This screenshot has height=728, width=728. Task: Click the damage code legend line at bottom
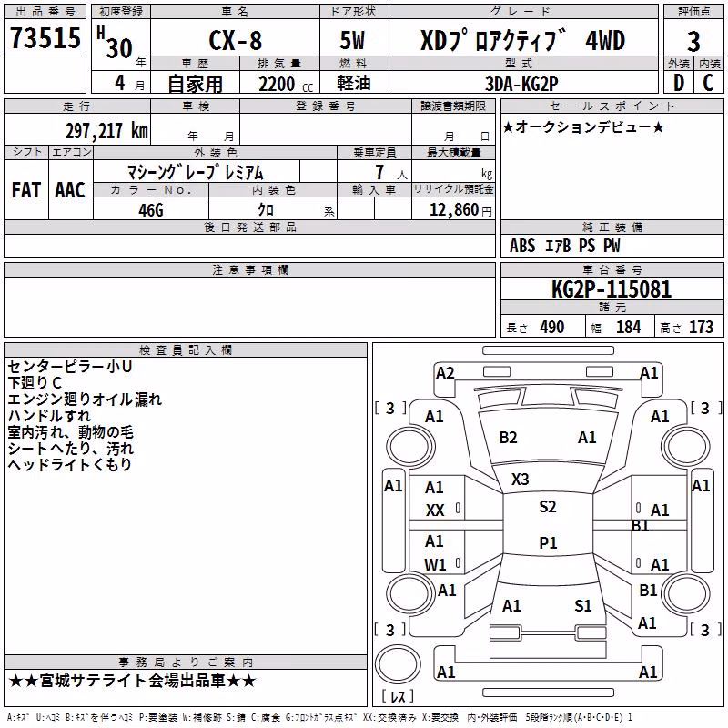319,717
